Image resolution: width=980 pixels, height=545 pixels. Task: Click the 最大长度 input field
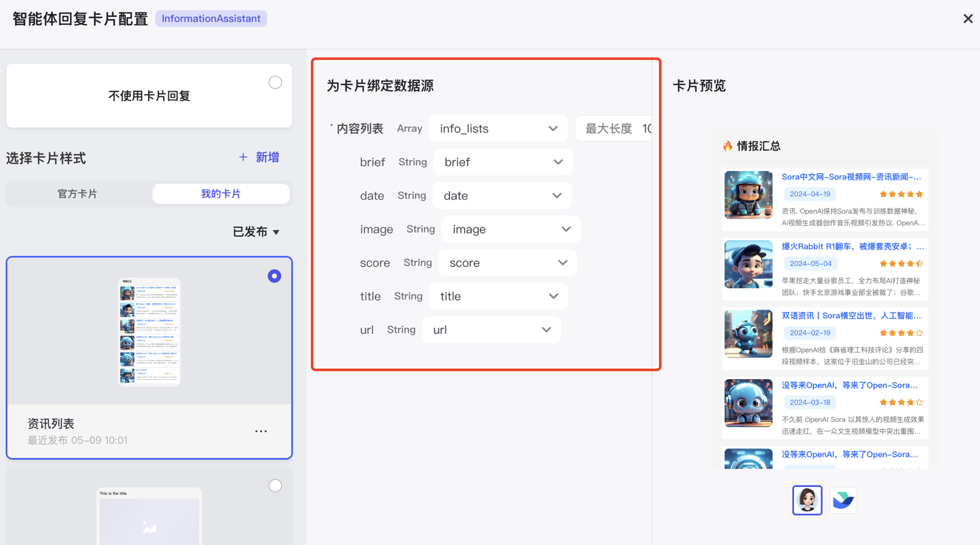tap(614, 129)
